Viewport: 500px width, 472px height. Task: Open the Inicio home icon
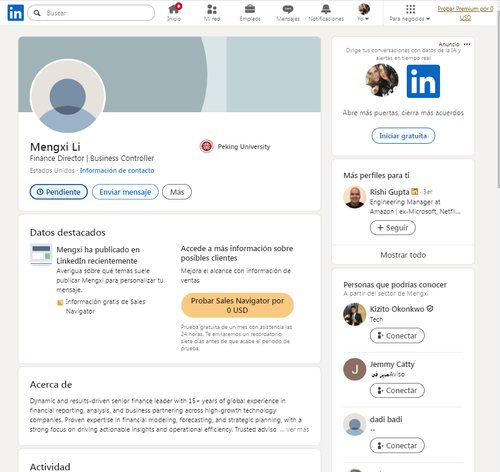pyautogui.click(x=174, y=12)
